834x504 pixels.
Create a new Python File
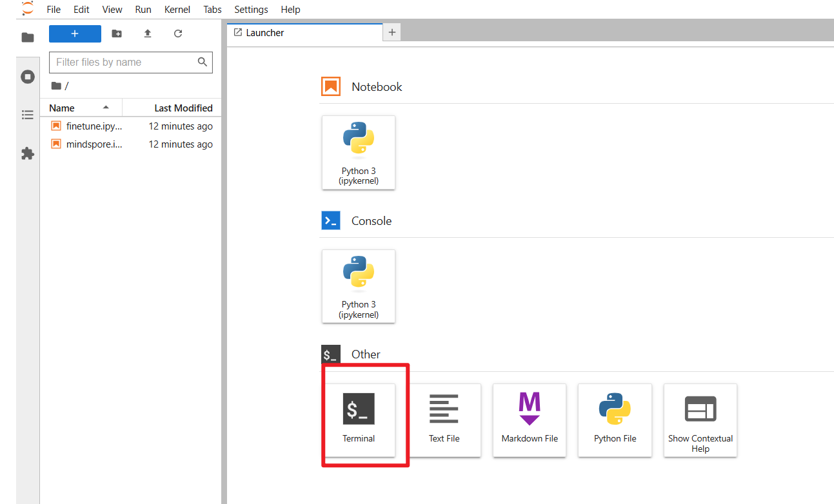(615, 420)
